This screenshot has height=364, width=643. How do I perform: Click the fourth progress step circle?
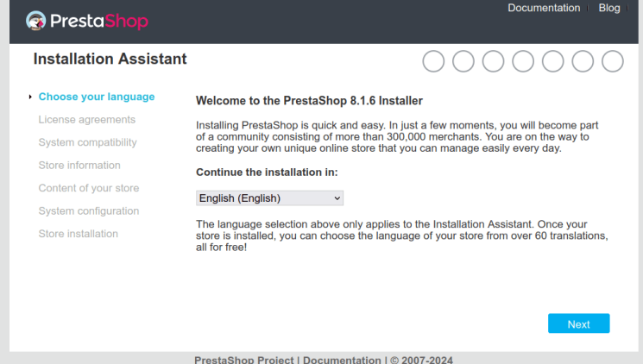(x=523, y=61)
